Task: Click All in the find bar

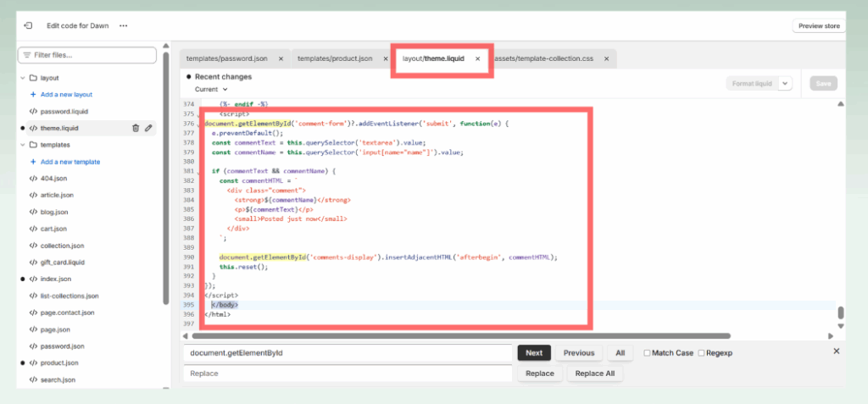Action: (620, 353)
